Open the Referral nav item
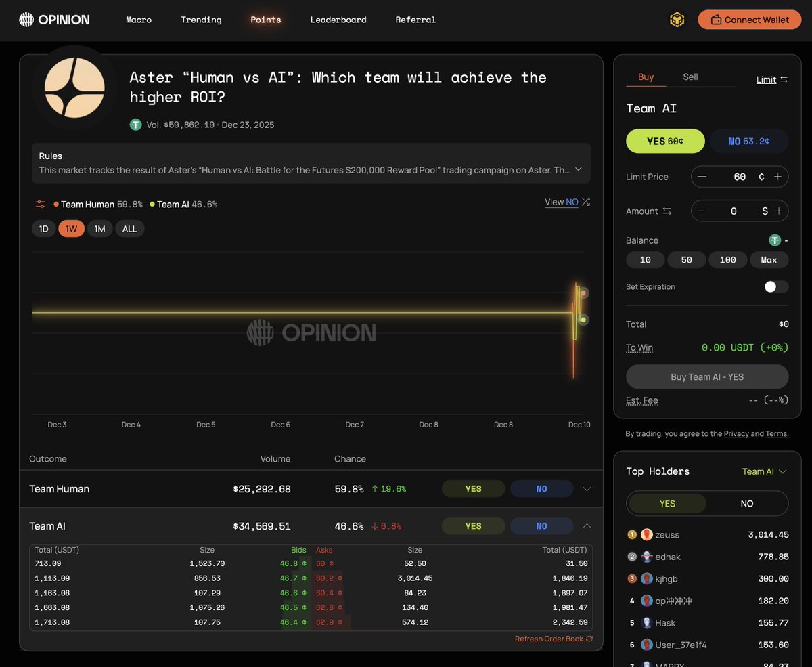Viewport: 812px width, 667px height. click(x=415, y=20)
